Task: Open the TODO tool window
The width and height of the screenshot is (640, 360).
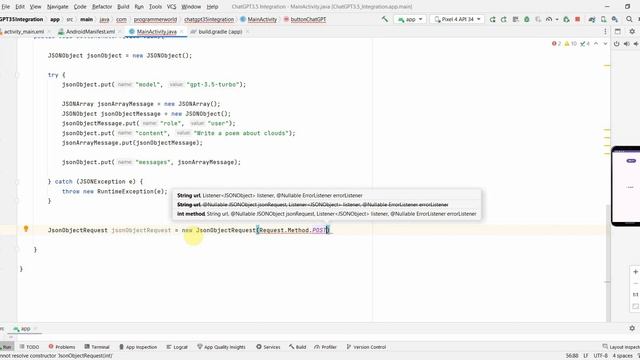Action: 29,347
